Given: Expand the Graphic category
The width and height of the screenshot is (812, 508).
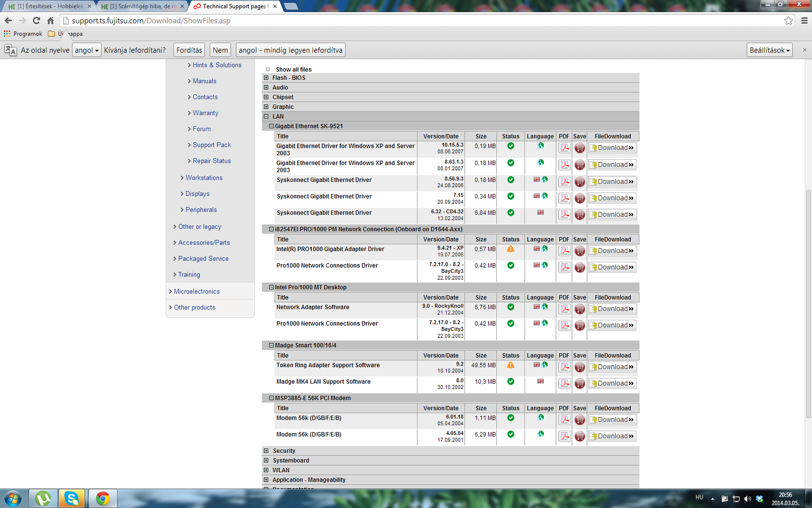Looking at the screenshot, I should click(266, 107).
